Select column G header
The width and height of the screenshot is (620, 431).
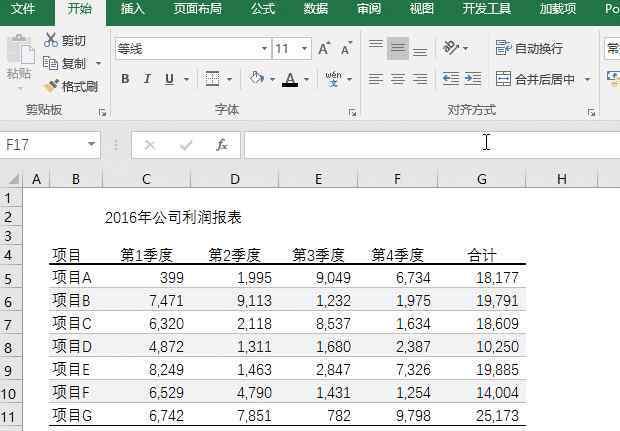click(x=482, y=179)
